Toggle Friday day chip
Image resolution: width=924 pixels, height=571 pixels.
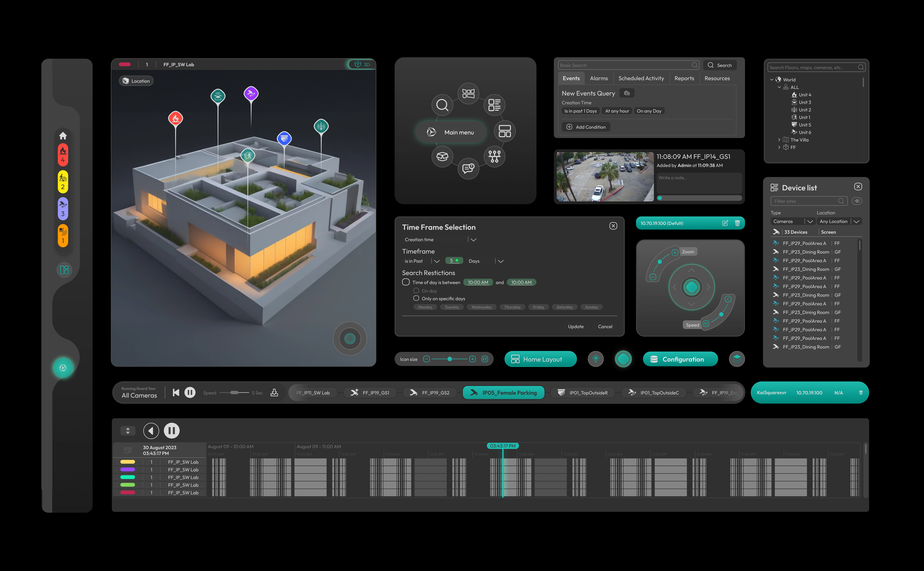[538, 307]
